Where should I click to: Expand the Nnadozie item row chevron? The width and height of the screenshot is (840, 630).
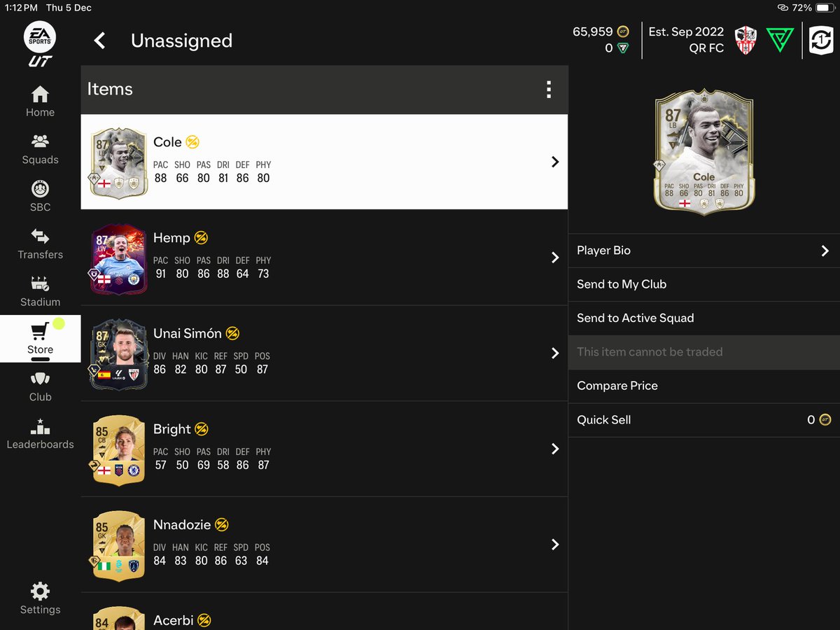point(555,545)
